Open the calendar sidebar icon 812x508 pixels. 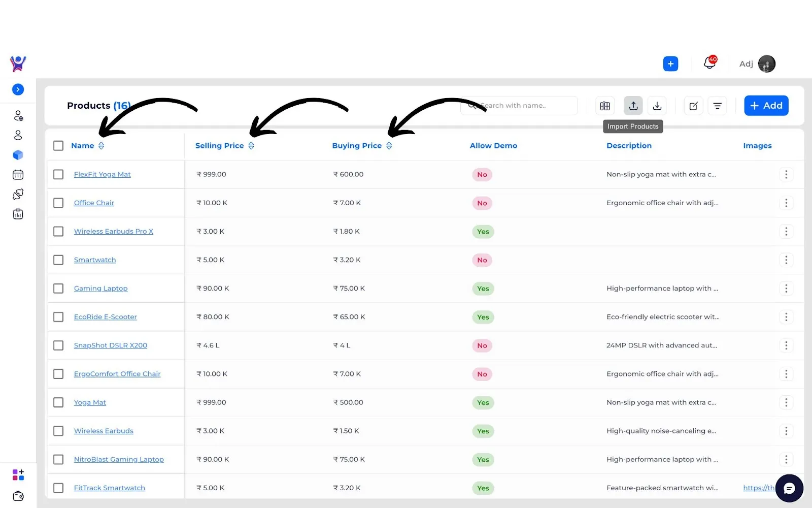tap(18, 175)
